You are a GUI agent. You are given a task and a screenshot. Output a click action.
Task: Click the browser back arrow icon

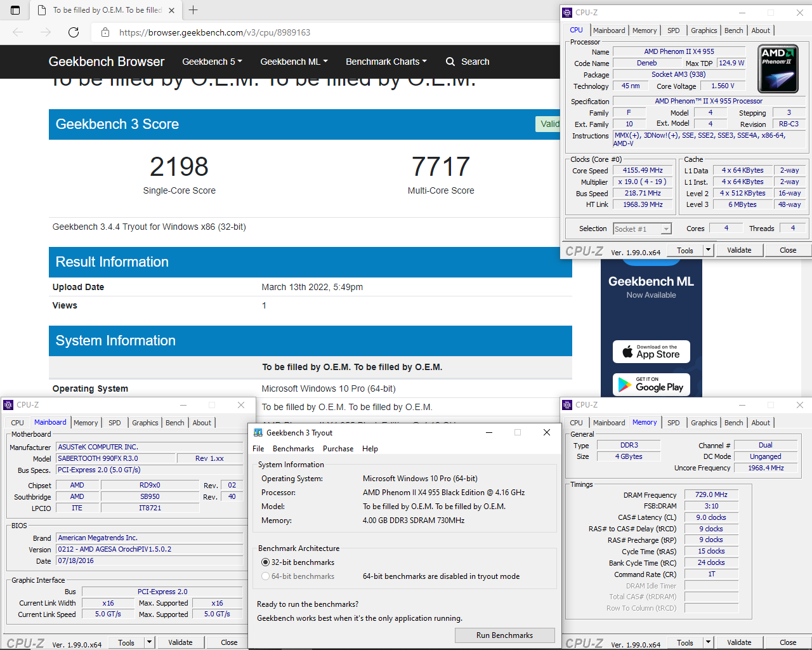click(18, 32)
